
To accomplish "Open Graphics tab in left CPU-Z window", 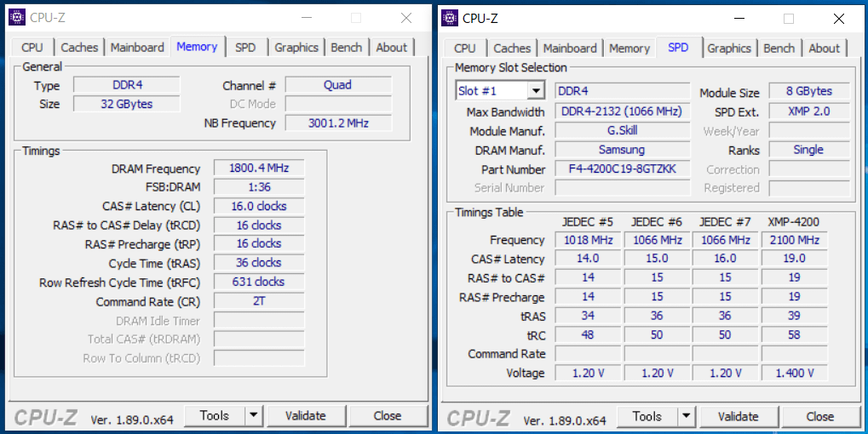I will pos(296,48).
